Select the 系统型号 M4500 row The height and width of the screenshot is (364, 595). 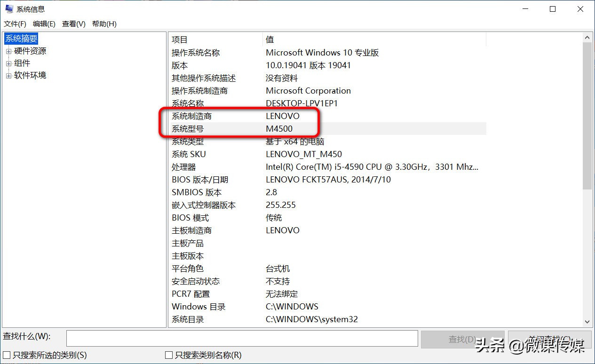click(x=282, y=128)
